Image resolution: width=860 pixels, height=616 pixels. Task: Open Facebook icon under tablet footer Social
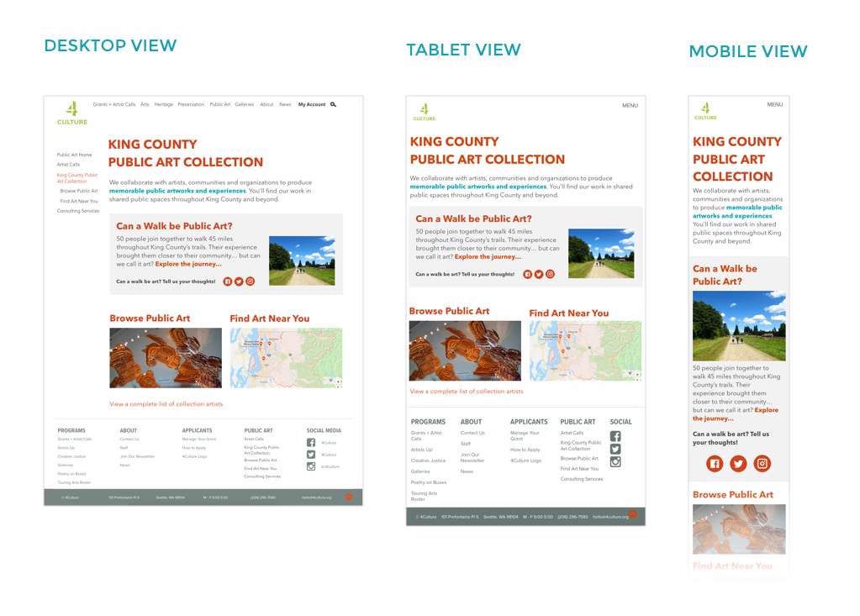615,436
